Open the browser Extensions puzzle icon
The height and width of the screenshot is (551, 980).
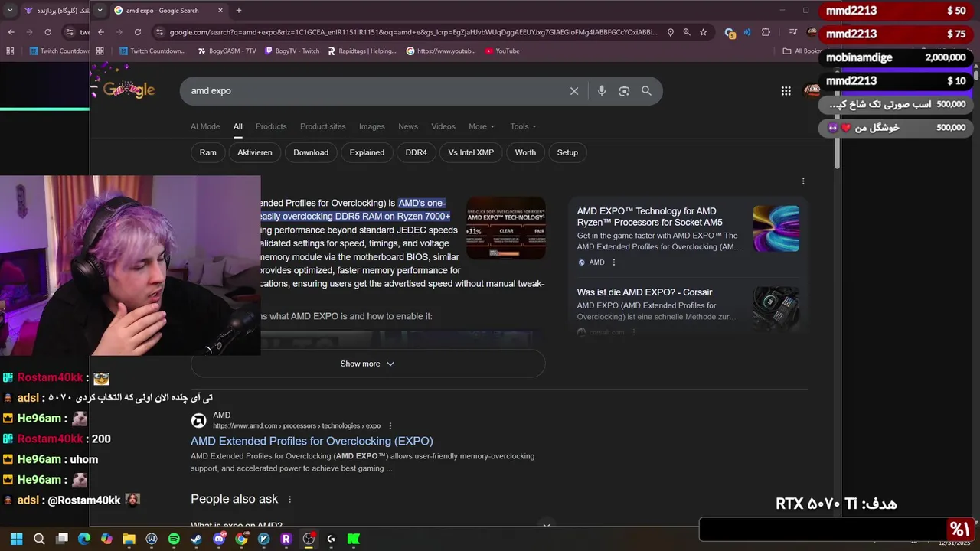(766, 32)
